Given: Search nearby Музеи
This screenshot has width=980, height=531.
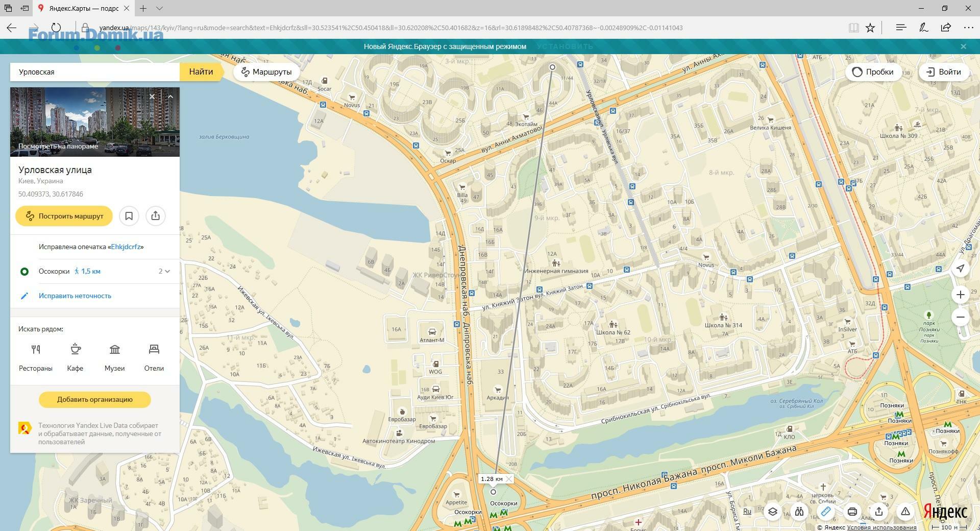Looking at the screenshot, I should click(x=115, y=357).
